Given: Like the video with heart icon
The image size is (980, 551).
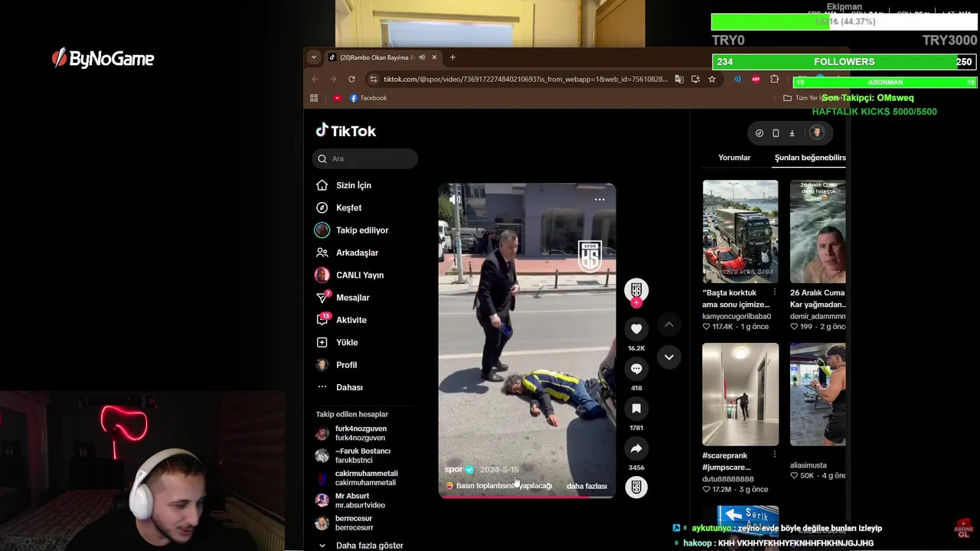Looking at the screenshot, I should pos(636,328).
